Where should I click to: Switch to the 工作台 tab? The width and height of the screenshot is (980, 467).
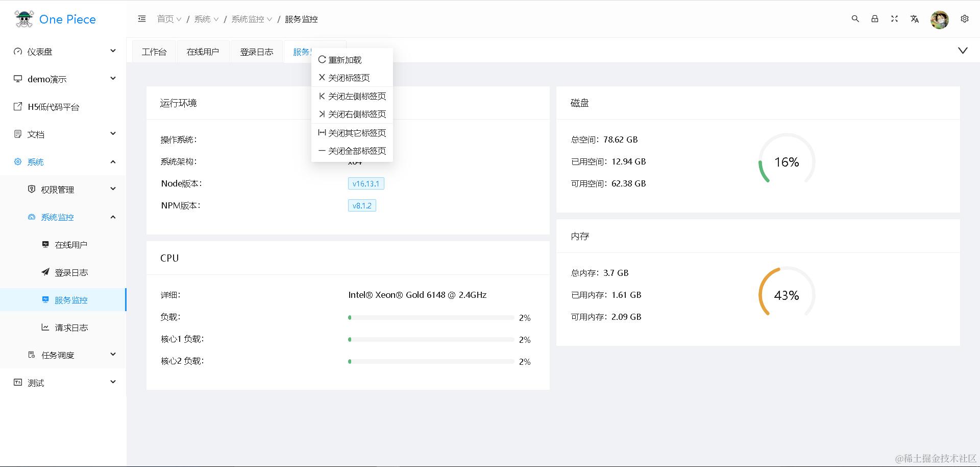coord(154,52)
